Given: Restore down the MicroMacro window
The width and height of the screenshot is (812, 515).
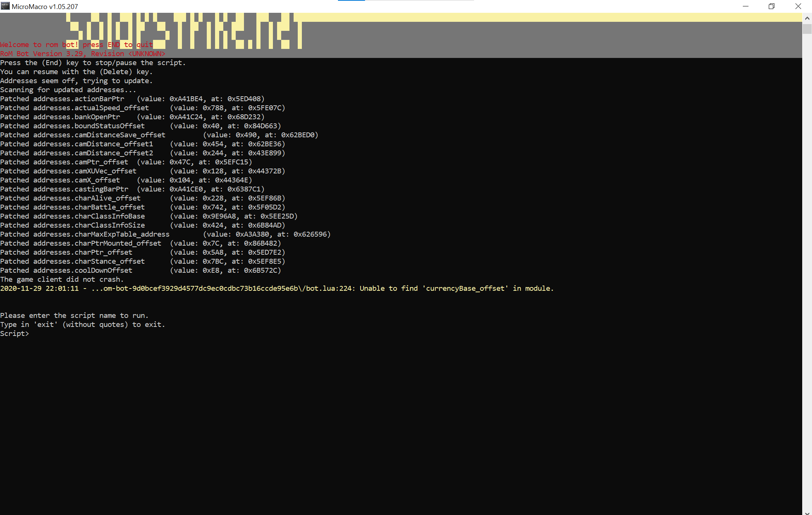Looking at the screenshot, I should tap(771, 6).
